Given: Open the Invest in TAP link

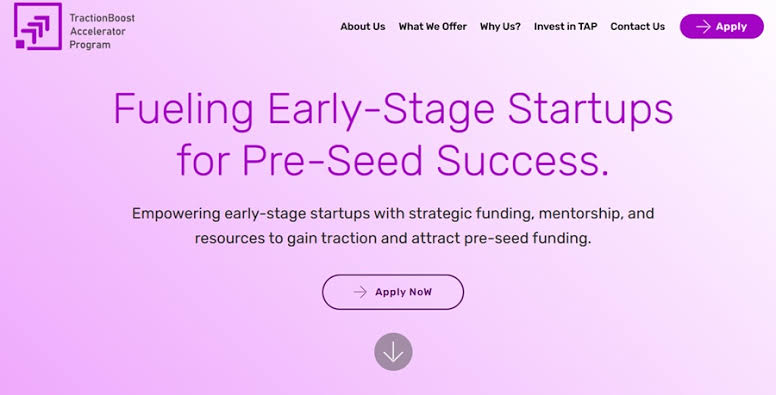Looking at the screenshot, I should click(565, 27).
